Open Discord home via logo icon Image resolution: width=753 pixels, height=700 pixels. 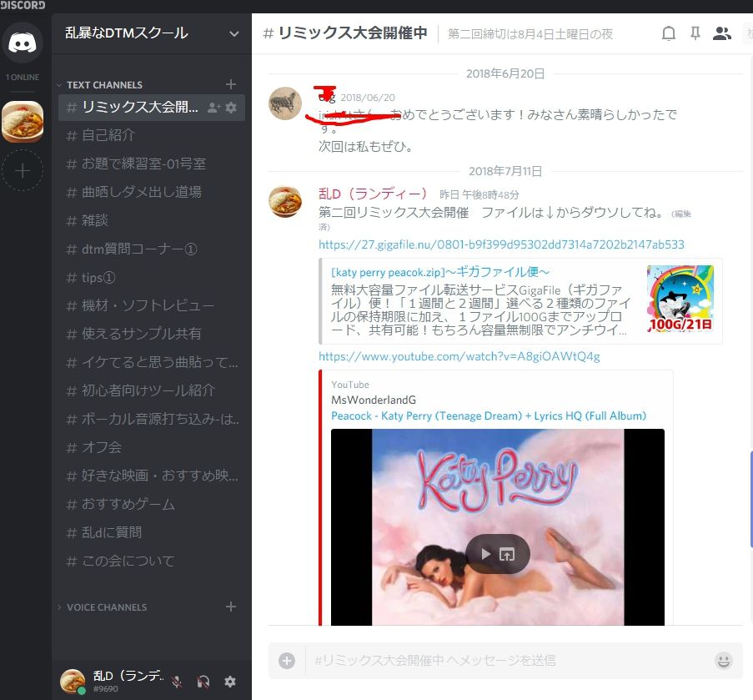[22, 43]
